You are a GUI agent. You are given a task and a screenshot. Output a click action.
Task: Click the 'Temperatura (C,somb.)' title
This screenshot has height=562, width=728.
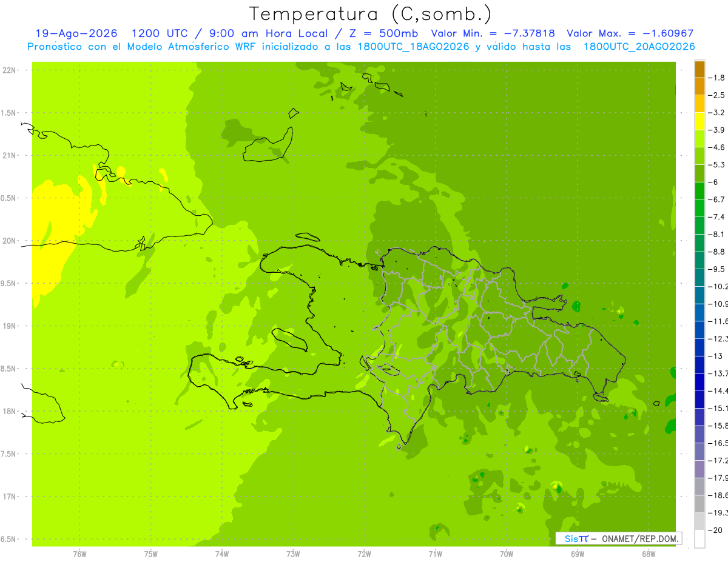(370, 14)
